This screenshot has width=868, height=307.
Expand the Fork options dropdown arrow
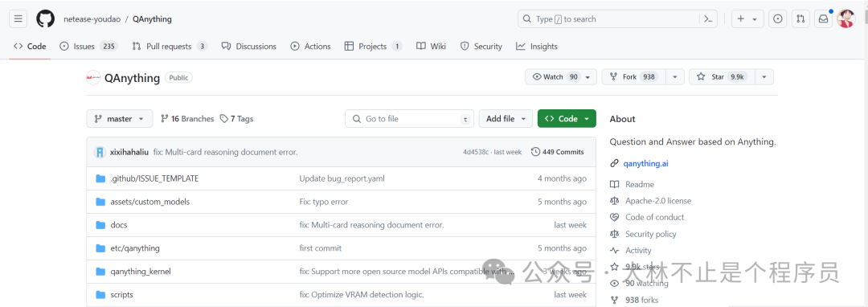[x=675, y=77]
